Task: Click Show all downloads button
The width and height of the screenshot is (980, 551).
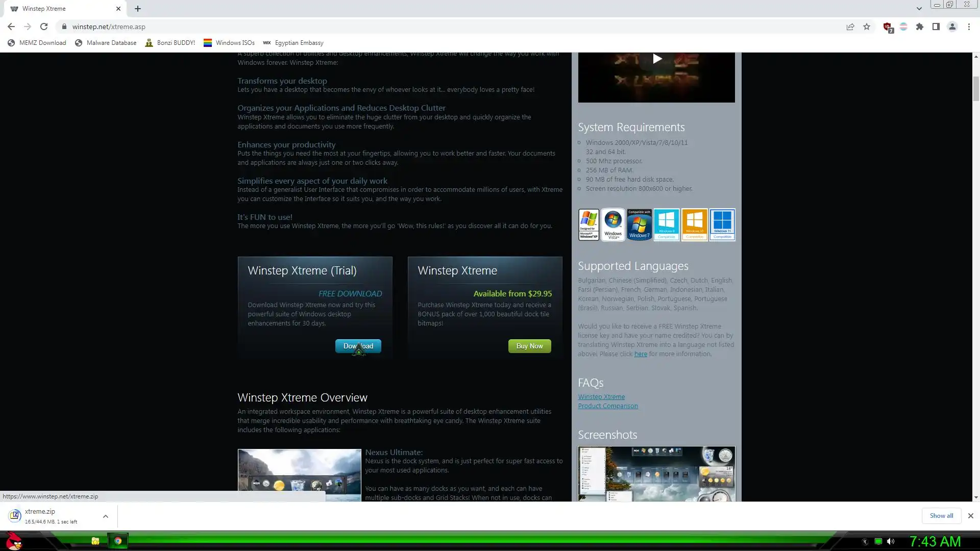Action: pyautogui.click(x=941, y=516)
